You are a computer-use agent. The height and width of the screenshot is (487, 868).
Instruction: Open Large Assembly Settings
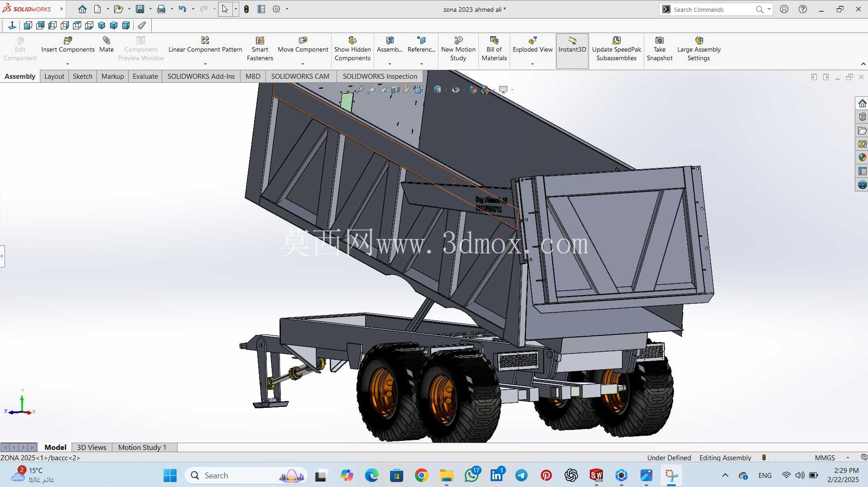(699, 49)
